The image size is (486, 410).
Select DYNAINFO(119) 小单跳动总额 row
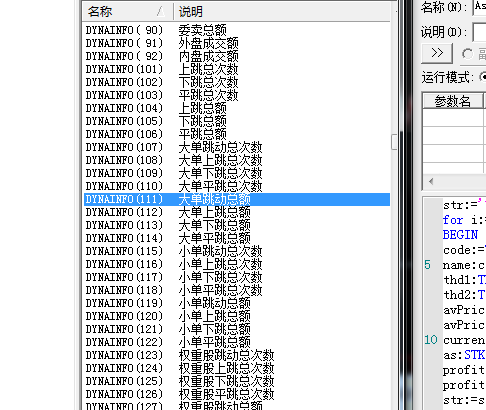pos(237,303)
